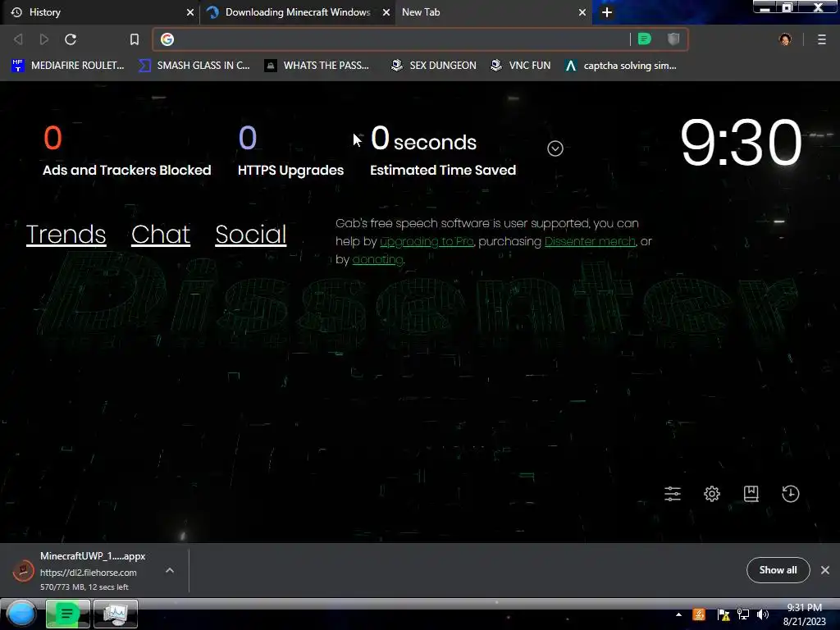The height and width of the screenshot is (630, 840).
Task: Open the task manager taskbar button
Action: (x=116, y=614)
